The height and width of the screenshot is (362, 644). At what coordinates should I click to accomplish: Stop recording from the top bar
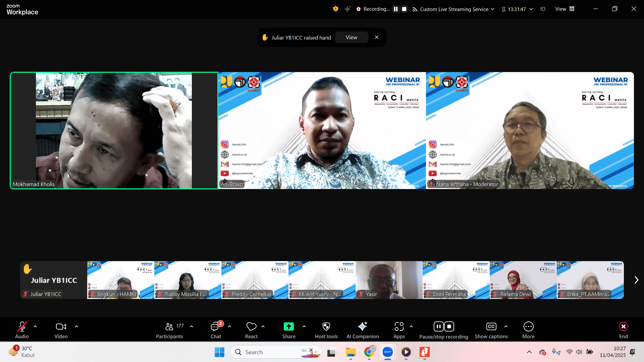[x=404, y=9]
